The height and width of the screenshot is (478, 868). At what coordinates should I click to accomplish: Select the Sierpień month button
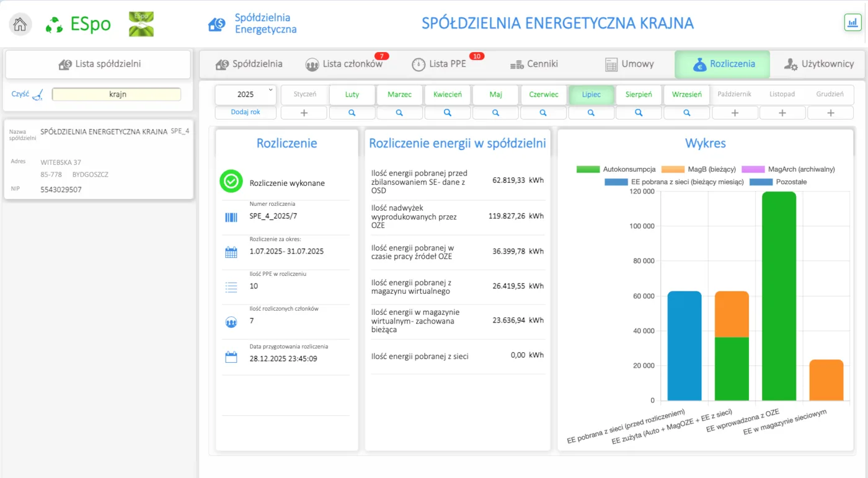click(639, 95)
